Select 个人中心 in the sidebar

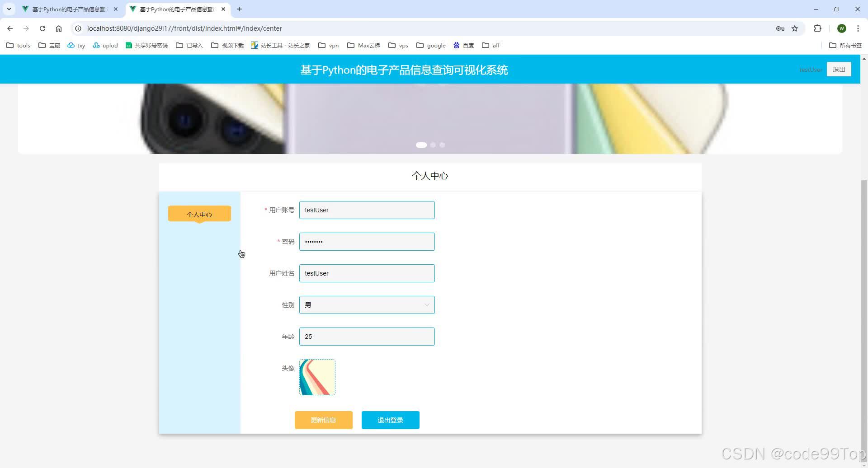point(199,214)
